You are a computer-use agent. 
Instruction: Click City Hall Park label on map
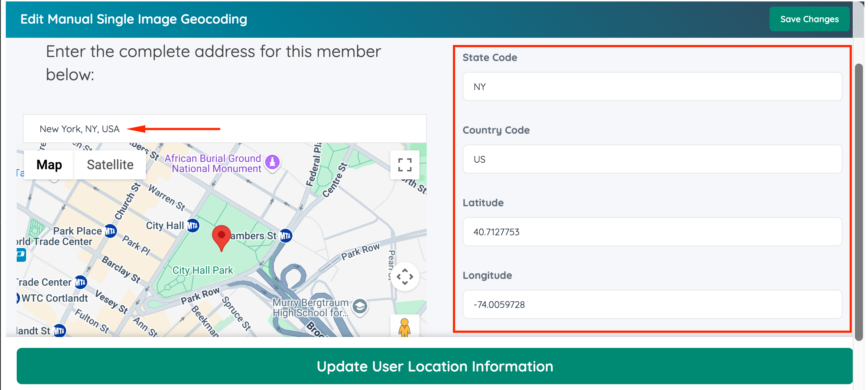tap(203, 270)
